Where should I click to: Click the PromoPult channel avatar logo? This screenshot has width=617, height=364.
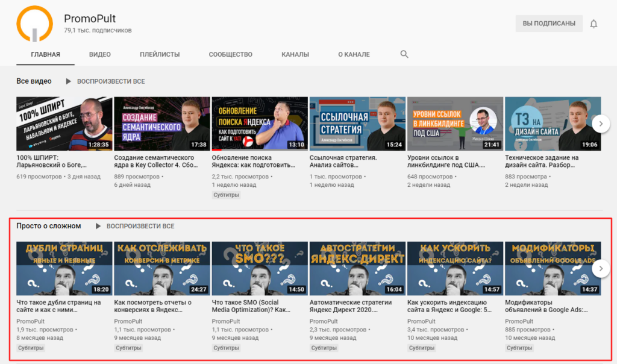click(34, 24)
